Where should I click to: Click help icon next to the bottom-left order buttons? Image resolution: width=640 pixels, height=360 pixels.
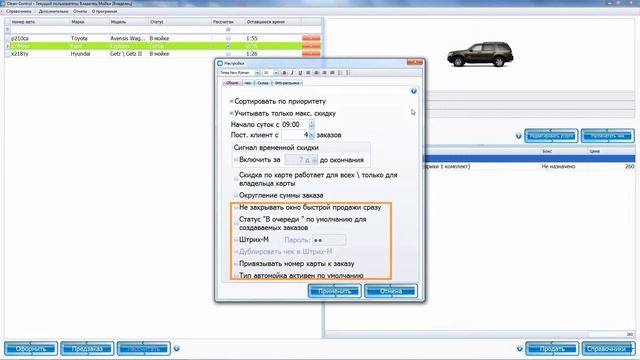[x=176, y=349]
